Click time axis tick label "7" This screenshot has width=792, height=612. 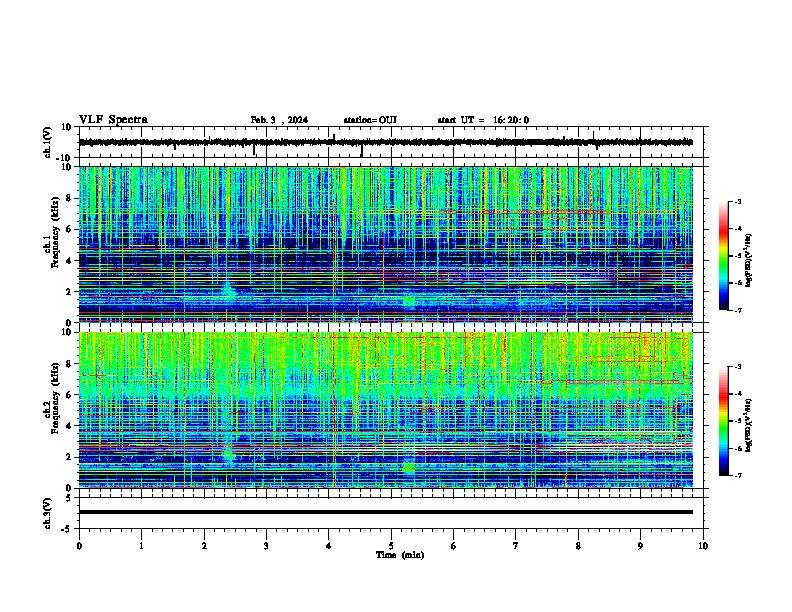516,546
